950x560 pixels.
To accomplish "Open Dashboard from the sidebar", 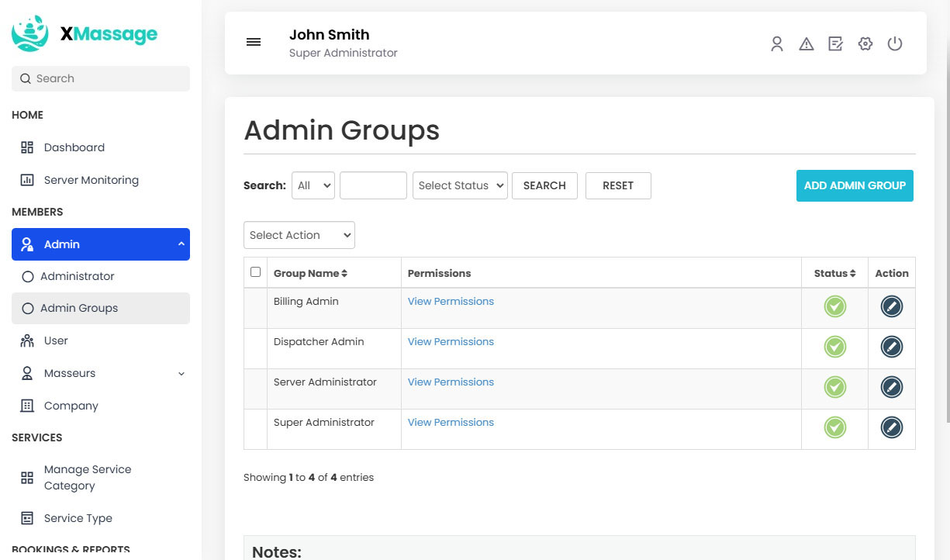I will (x=74, y=147).
